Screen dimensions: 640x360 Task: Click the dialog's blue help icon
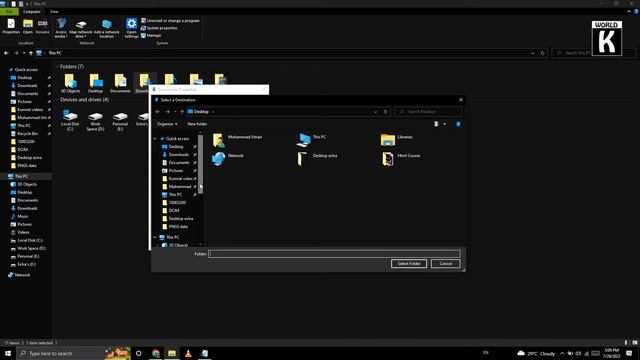(458, 124)
